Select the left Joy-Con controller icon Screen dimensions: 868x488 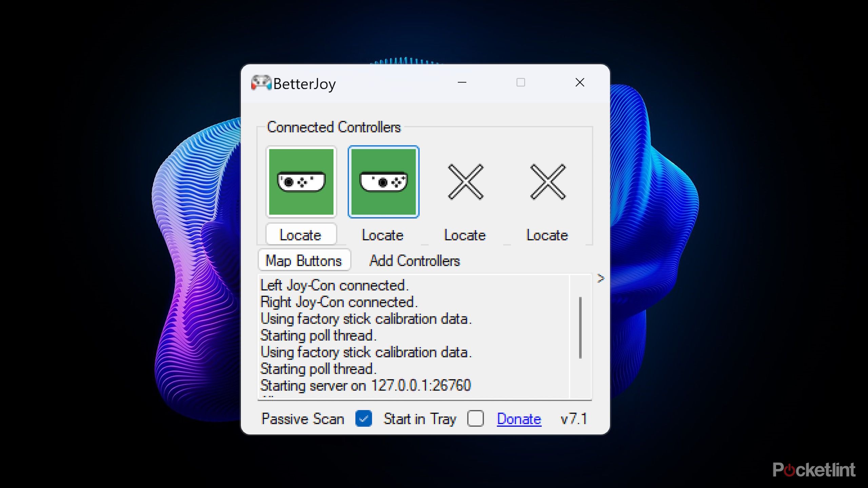pos(301,182)
